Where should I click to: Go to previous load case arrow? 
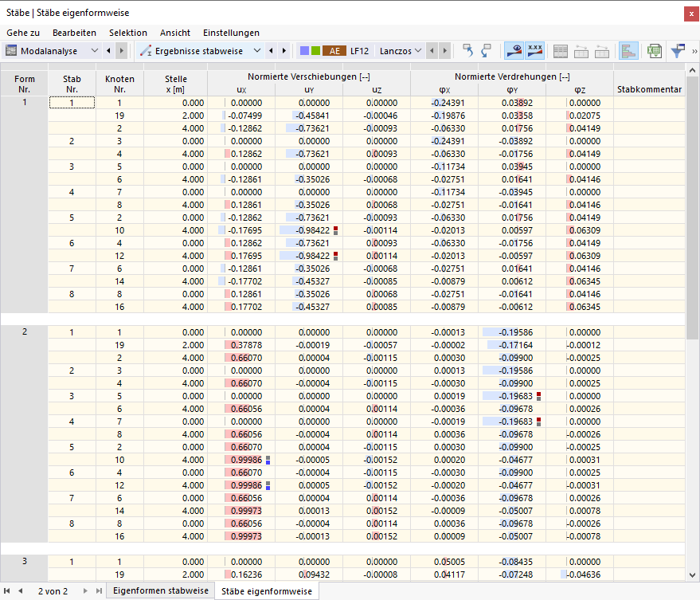432,51
